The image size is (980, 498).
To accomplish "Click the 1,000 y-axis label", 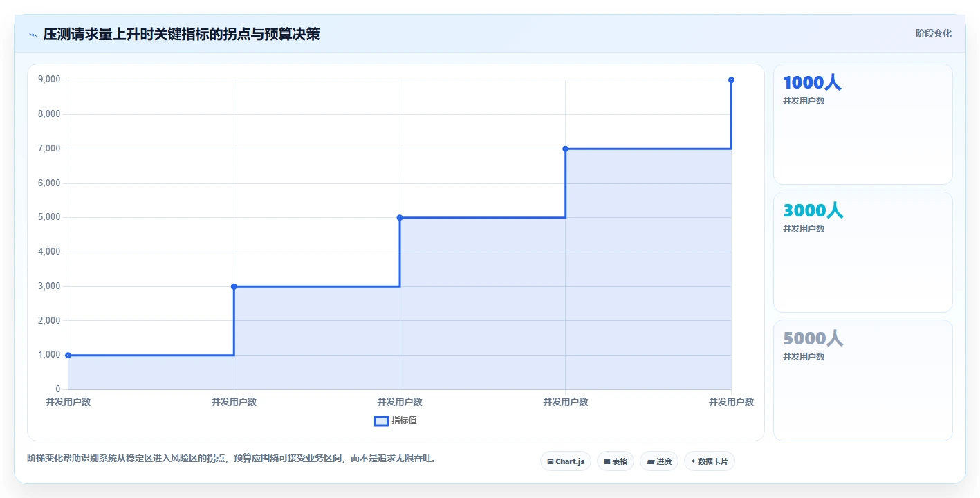I will [49, 355].
